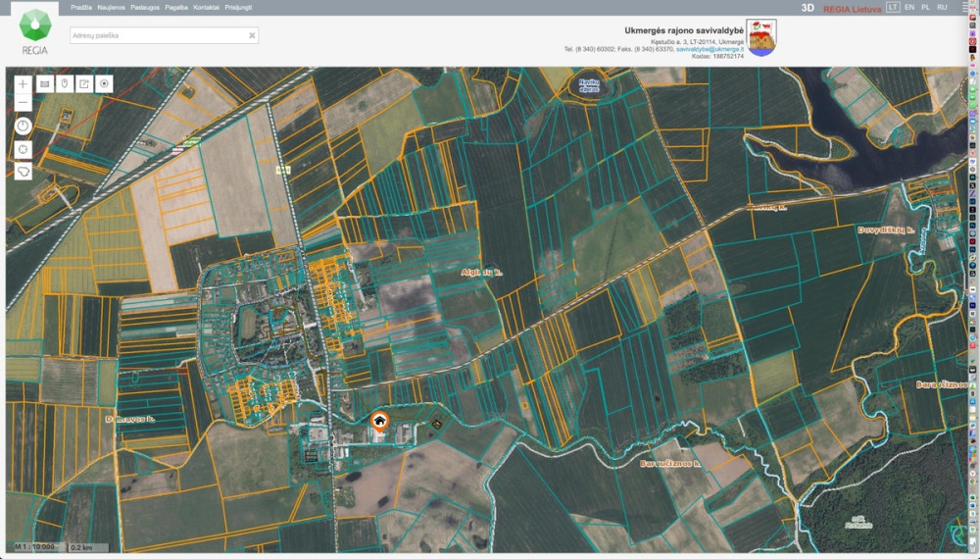Screen dimensions: 980x559
Task: Zoom out with the minus button
Action: pos(24,102)
